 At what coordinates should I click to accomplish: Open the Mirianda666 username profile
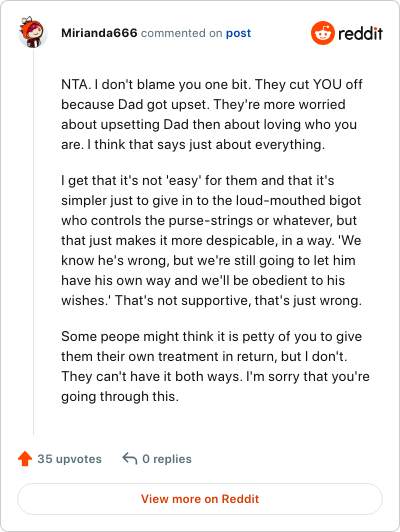pos(99,33)
